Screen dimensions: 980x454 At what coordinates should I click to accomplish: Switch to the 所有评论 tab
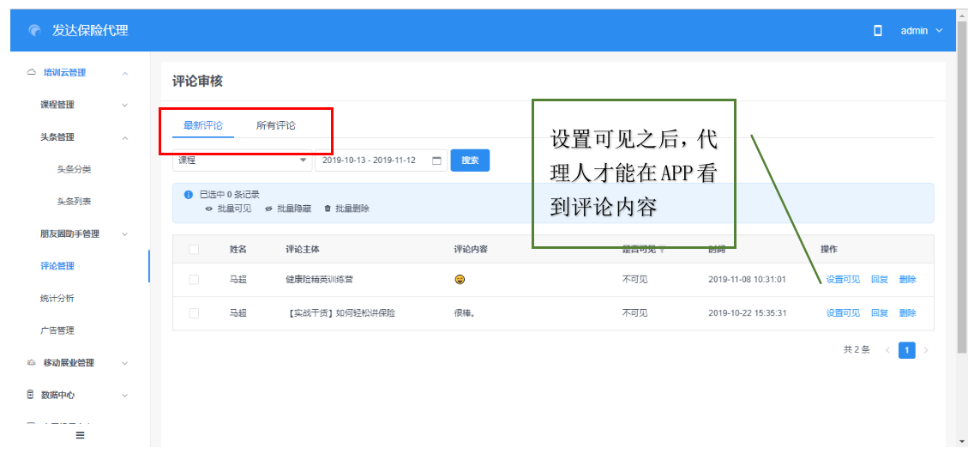pos(275,125)
